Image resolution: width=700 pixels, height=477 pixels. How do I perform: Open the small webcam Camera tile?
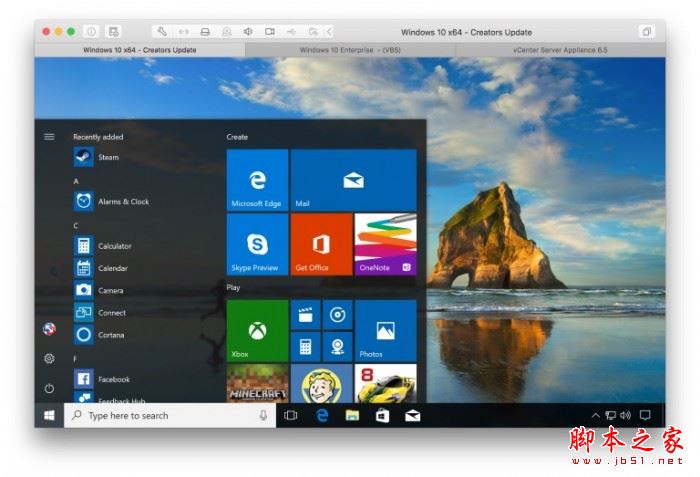point(338,347)
